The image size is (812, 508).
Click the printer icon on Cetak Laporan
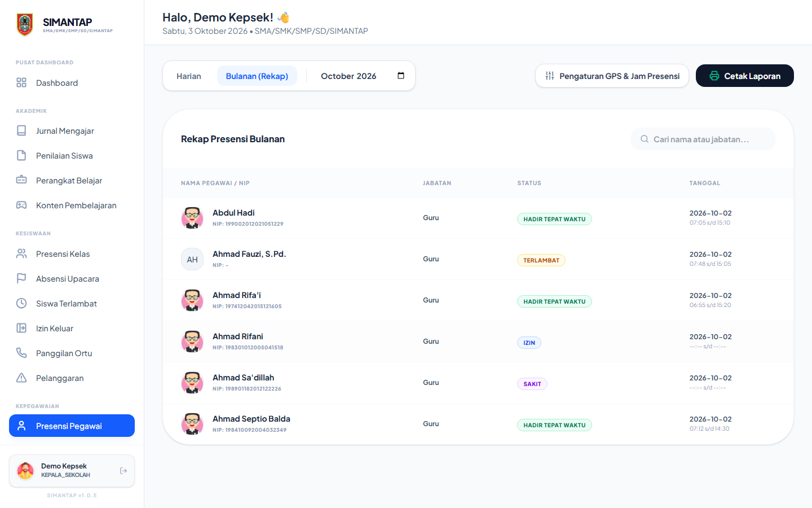[714, 76]
